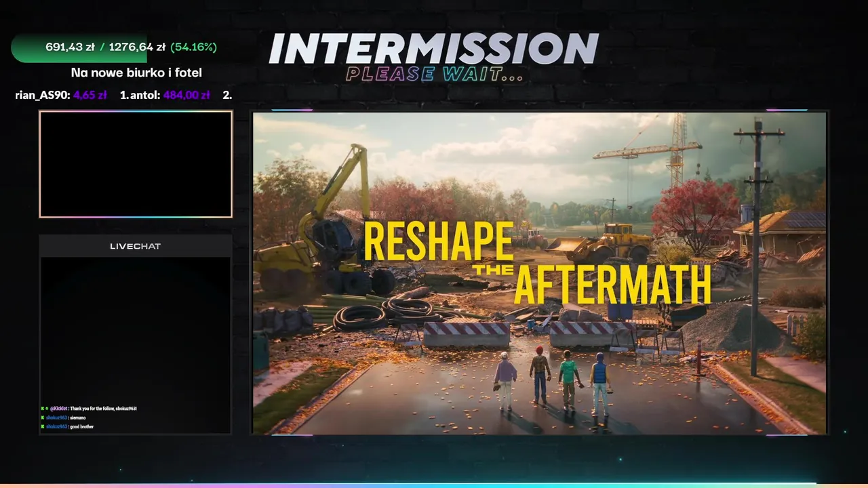Click the "PLEASE WAIT..." subtitle
The width and height of the screenshot is (868, 488).
435,74
